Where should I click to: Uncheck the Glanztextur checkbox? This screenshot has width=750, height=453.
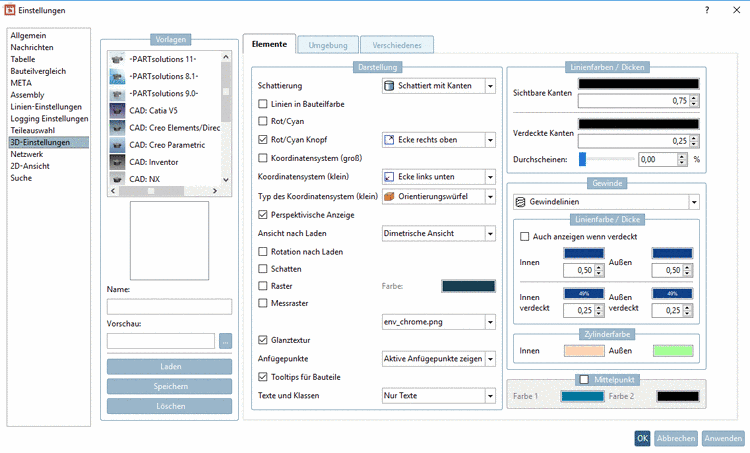[x=263, y=340]
